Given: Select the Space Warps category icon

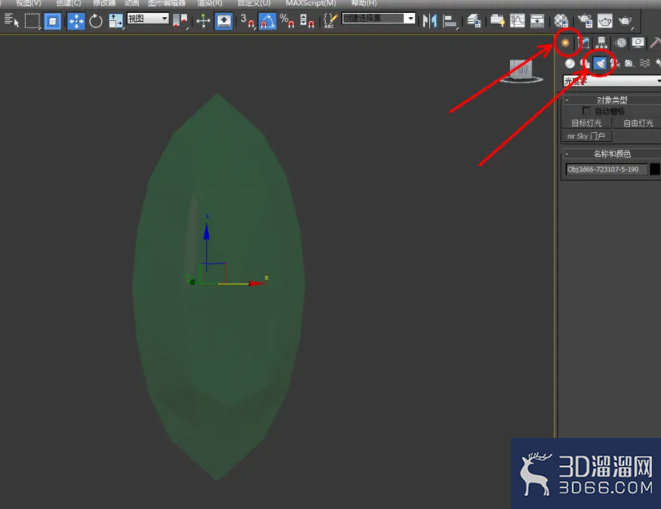Looking at the screenshot, I should [645, 63].
